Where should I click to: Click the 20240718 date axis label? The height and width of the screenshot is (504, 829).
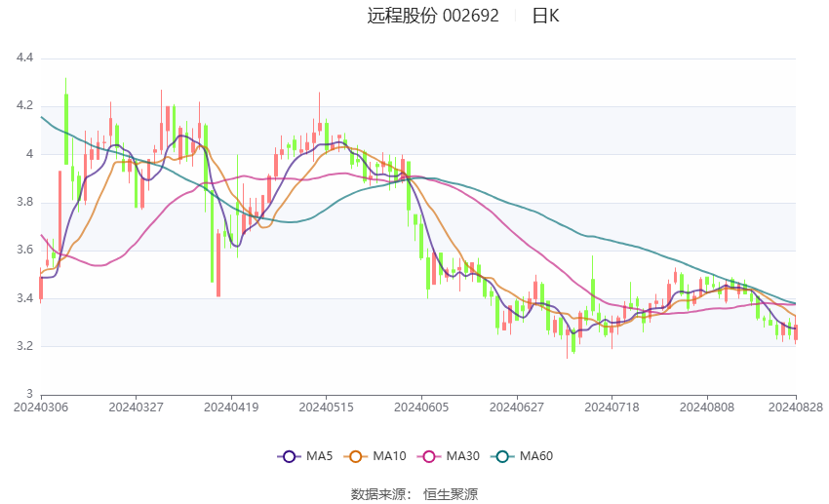[x=612, y=407]
